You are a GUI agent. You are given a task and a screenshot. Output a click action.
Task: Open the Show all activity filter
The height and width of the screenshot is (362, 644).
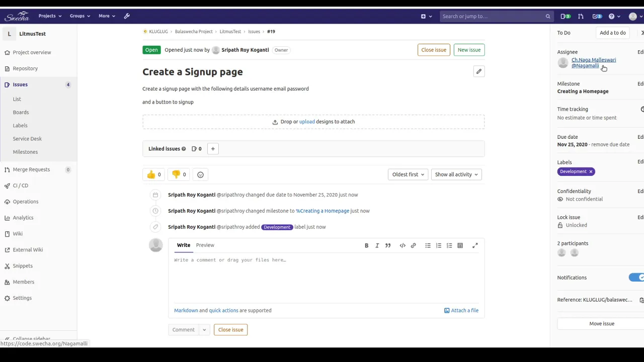[456, 174]
